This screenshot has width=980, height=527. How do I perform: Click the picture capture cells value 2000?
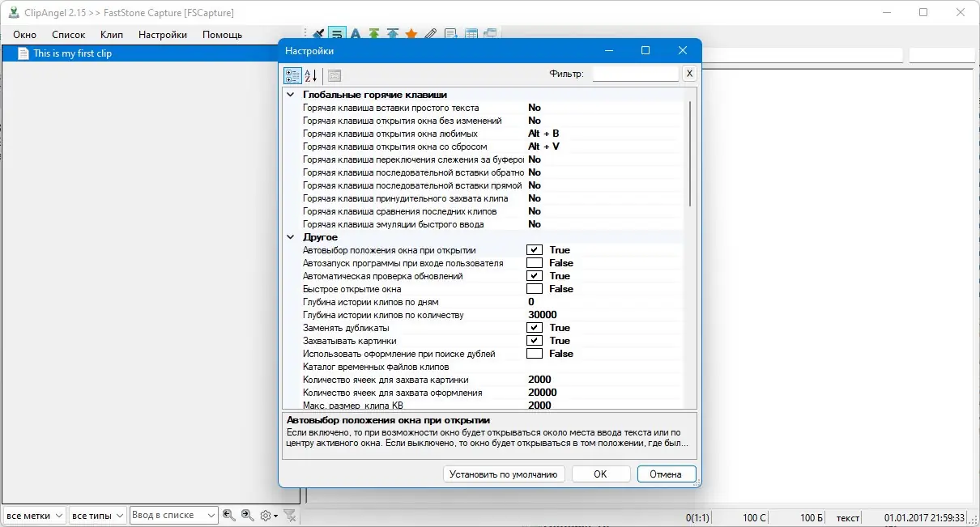tap(539, 380)
